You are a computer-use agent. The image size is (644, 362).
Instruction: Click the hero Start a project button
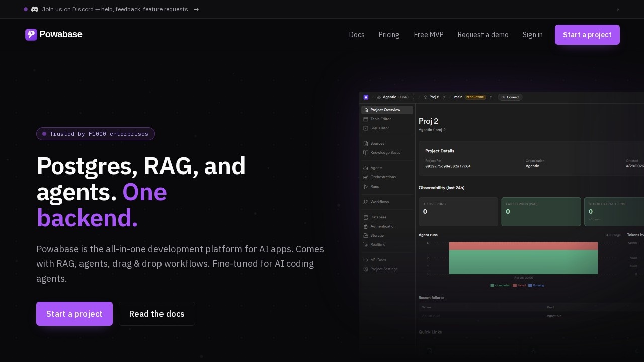(x=74, y=314)
